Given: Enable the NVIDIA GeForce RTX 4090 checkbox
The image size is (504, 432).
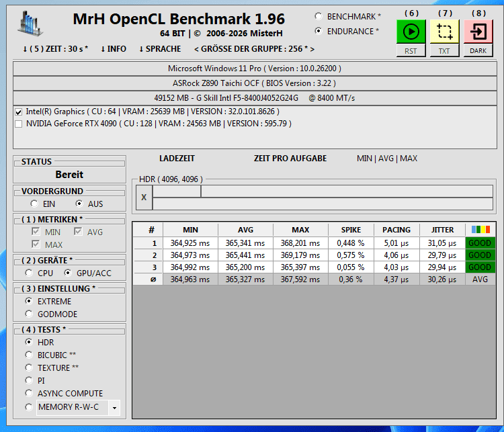Looking at the screenshot, I should (19, 124).
